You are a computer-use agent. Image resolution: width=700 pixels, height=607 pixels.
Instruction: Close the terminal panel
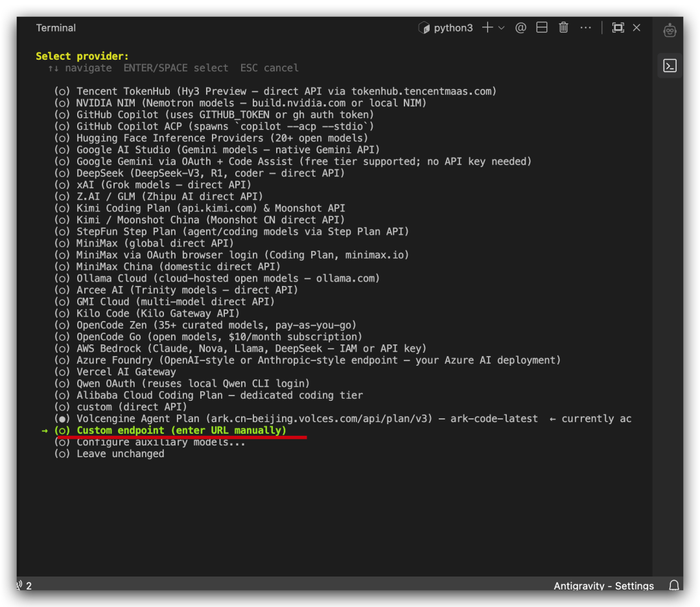point(636,28)
